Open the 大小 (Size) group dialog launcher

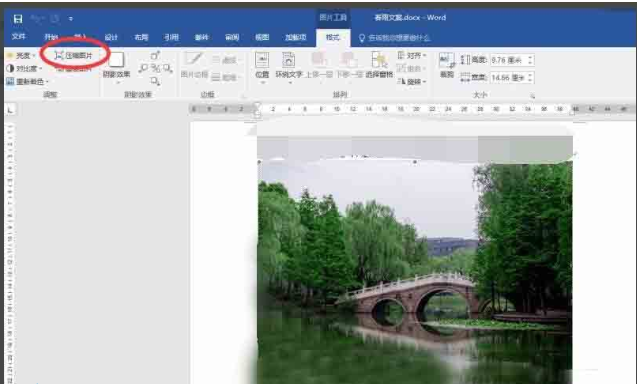532,96
